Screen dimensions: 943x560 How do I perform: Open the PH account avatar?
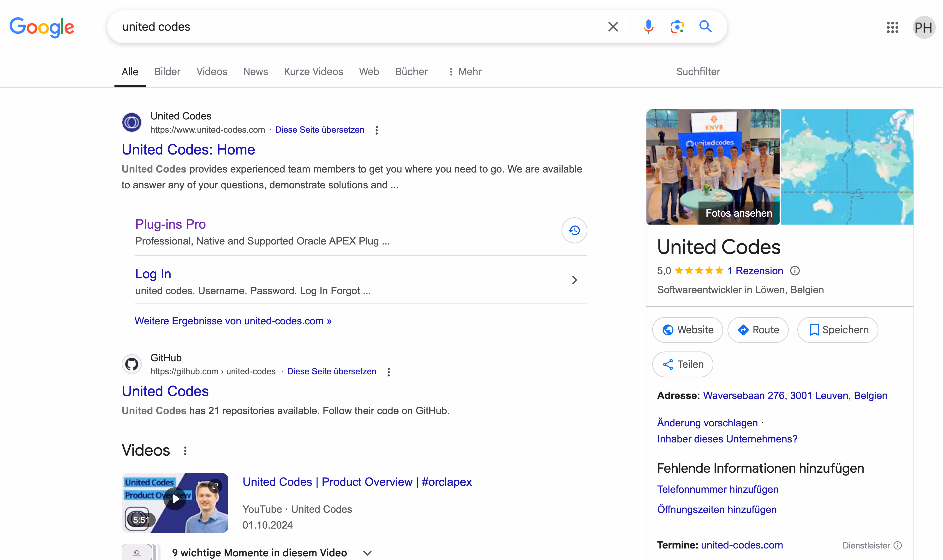(x=923, y=27)
